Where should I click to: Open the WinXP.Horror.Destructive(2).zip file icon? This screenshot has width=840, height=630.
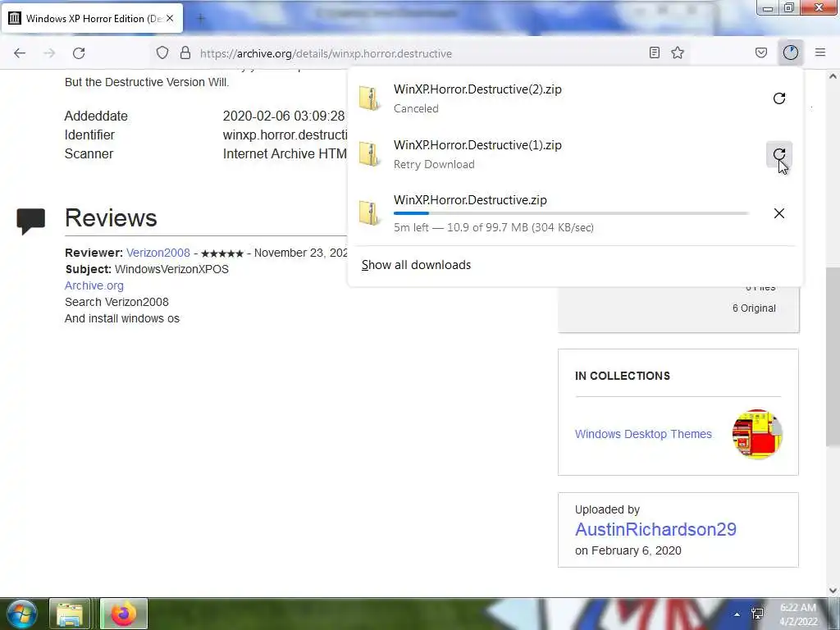370,98
